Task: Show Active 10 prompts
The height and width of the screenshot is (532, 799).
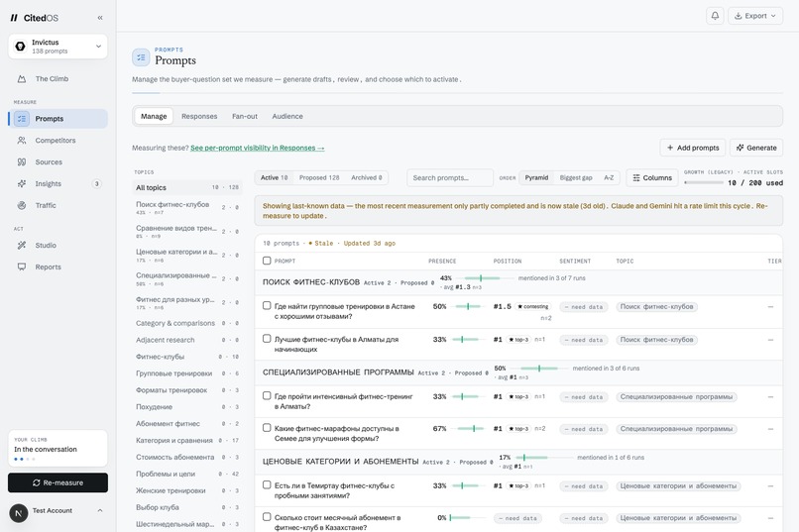Action: 275,177
